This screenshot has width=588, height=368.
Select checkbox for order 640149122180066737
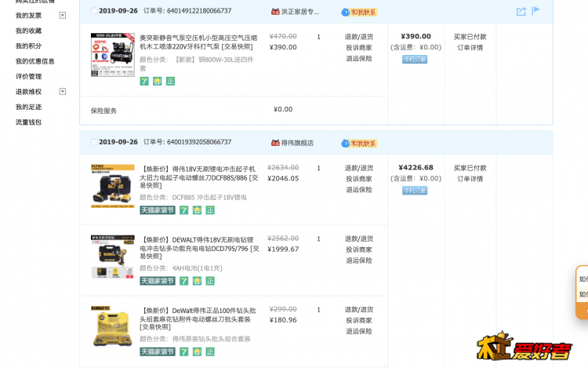(94, 11)
